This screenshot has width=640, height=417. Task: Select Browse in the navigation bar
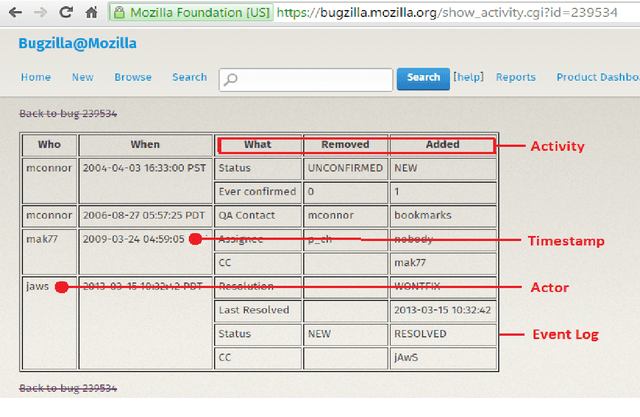pyautogui.click(x=133, y=78)
